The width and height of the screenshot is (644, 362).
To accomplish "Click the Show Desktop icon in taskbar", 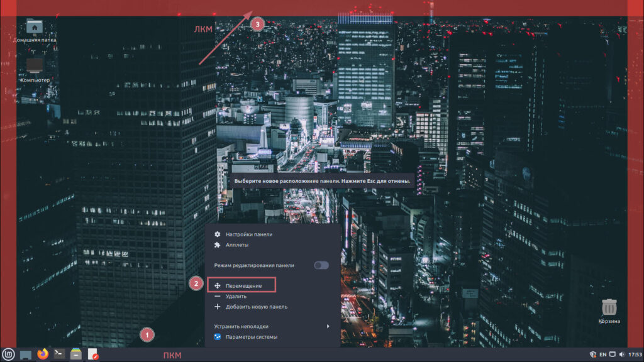I will point(26,354).
